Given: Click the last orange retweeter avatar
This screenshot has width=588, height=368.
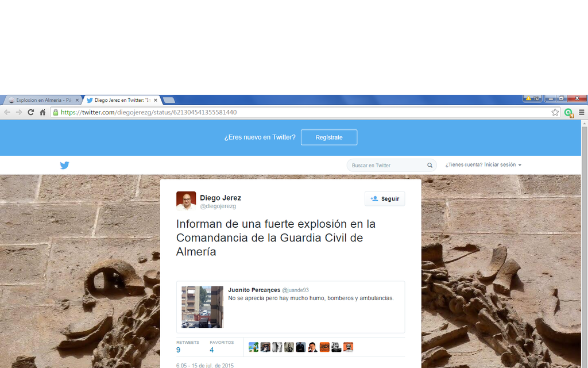Looking at the screenshot, I should pos(348,347).
